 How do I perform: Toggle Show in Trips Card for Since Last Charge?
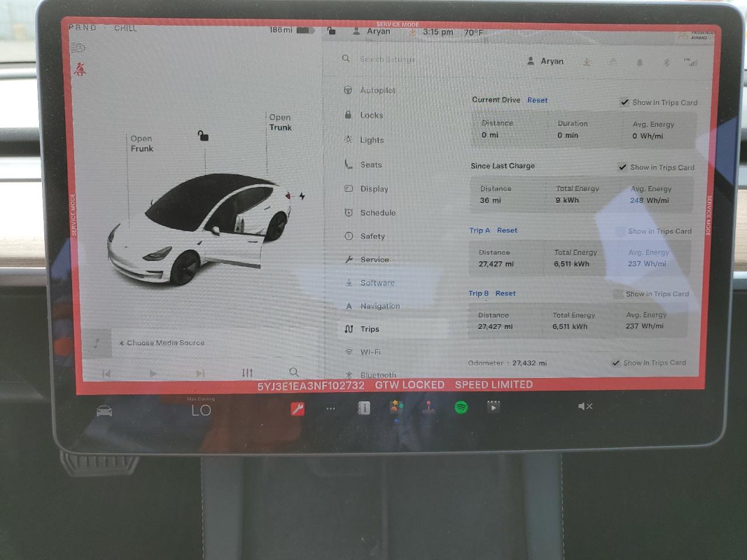pyautogui.click(x=623, y=167)
